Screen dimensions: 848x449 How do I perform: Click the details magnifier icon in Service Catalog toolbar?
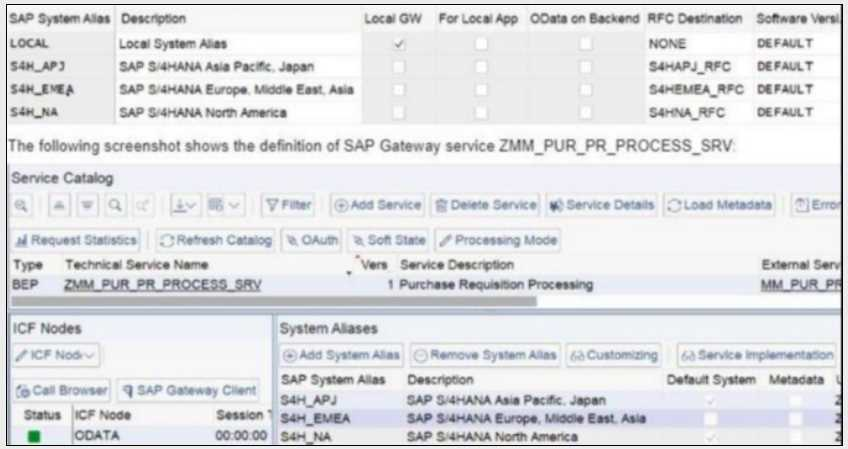(22, 205)
